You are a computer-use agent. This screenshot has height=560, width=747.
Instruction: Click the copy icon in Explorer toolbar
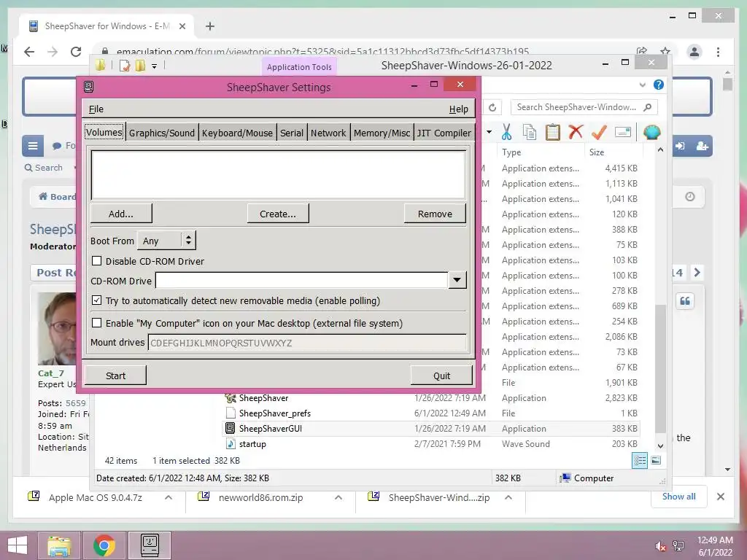pos(530,132)
